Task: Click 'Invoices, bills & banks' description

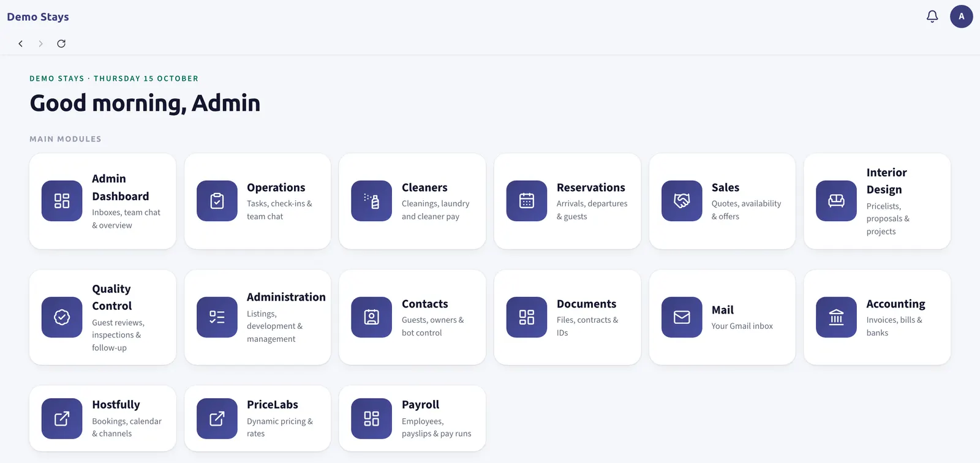Action: pos(894,326)
